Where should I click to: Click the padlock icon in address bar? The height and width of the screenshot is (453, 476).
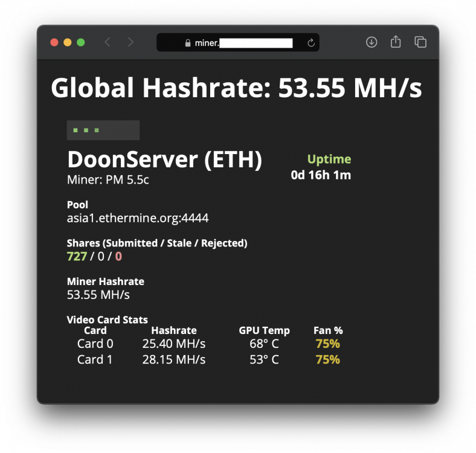pyautogui.click(x=188, y=43)
